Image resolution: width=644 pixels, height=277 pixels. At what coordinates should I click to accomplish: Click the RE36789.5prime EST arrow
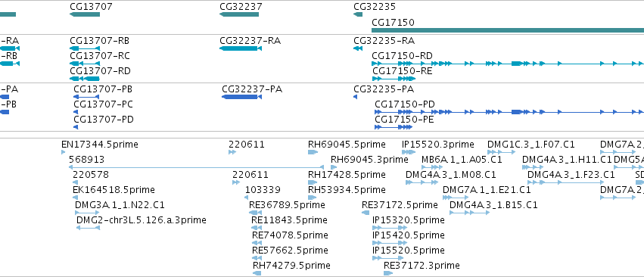tap(256, 213)
